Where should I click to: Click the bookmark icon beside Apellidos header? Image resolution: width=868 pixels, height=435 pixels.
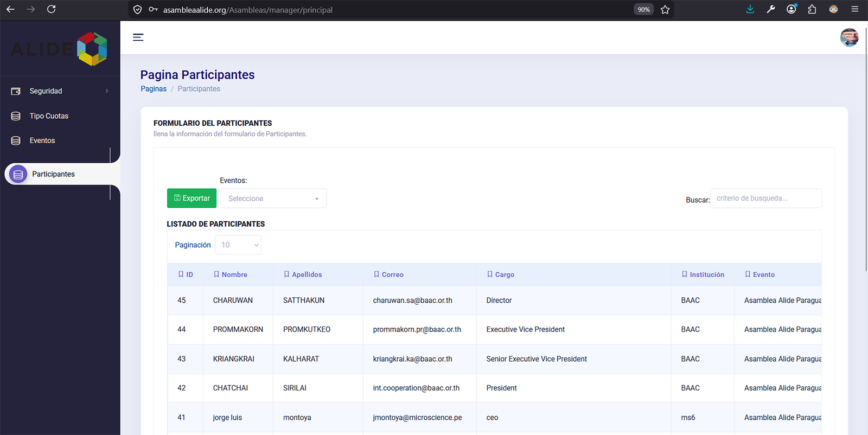[286, 274]
